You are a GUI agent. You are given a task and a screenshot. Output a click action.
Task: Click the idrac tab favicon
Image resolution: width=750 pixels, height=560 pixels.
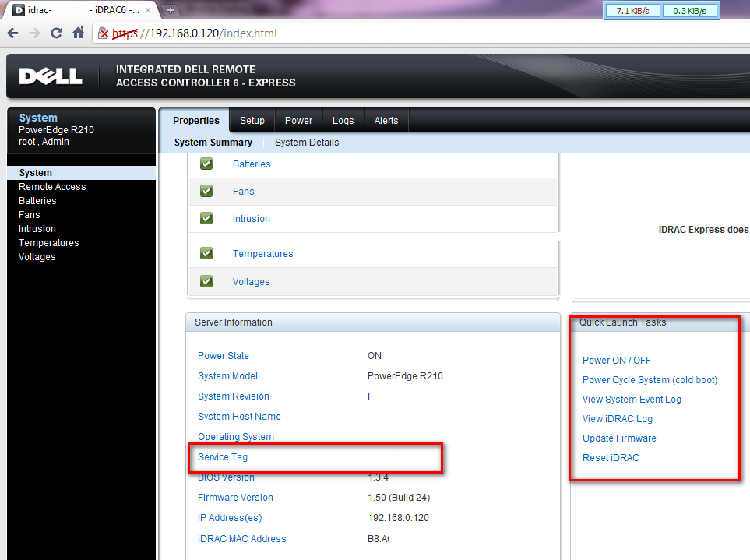point(19,10)
